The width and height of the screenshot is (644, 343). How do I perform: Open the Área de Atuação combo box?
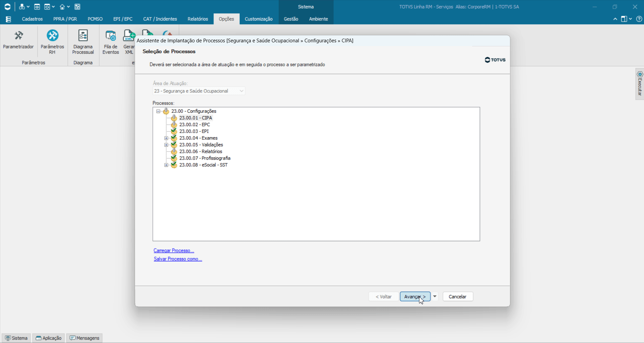tap(199, 91)
